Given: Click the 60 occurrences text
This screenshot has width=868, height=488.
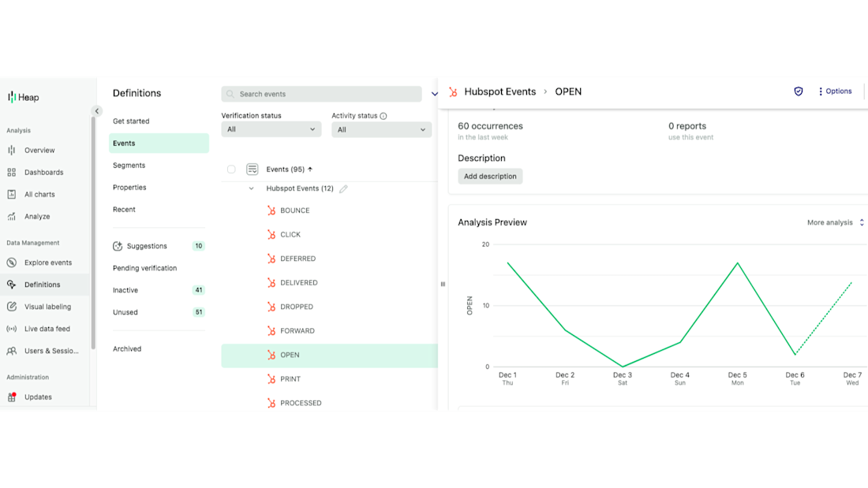Looking at the screenshot, I should pyautogui.click(x=490, y=126).
